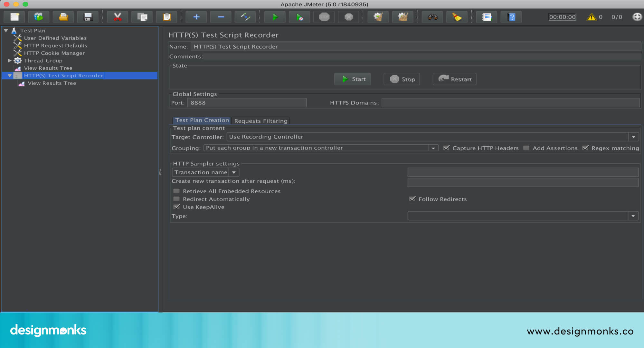Open the Target Controller dropdown
644x348 pixels.
633,137
